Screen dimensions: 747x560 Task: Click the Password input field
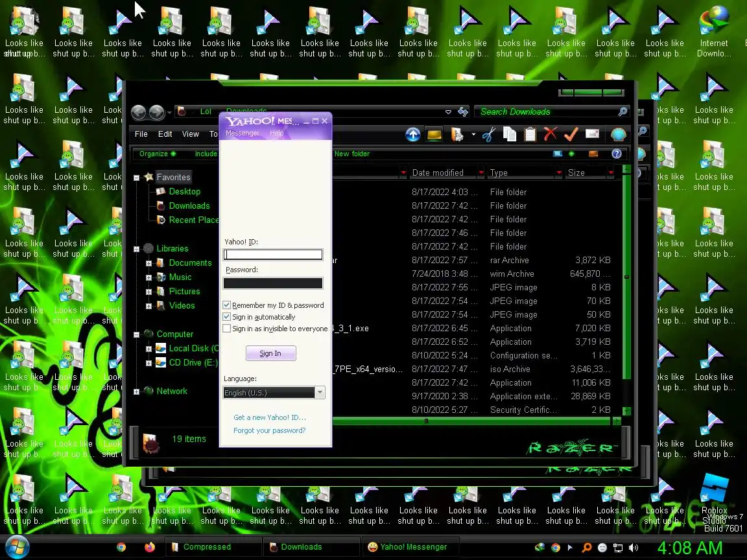[273, 283]
